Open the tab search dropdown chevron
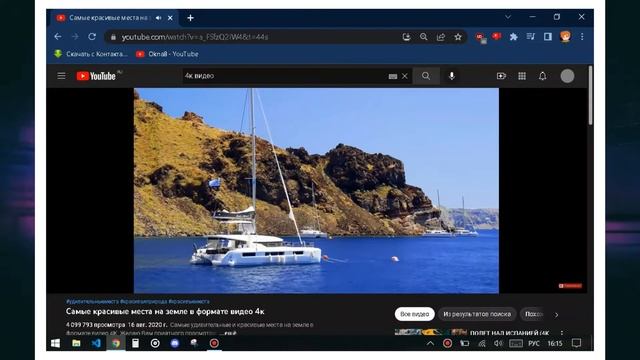The width and height of the screenshot is (640, 360). click(x=508, y=17)
